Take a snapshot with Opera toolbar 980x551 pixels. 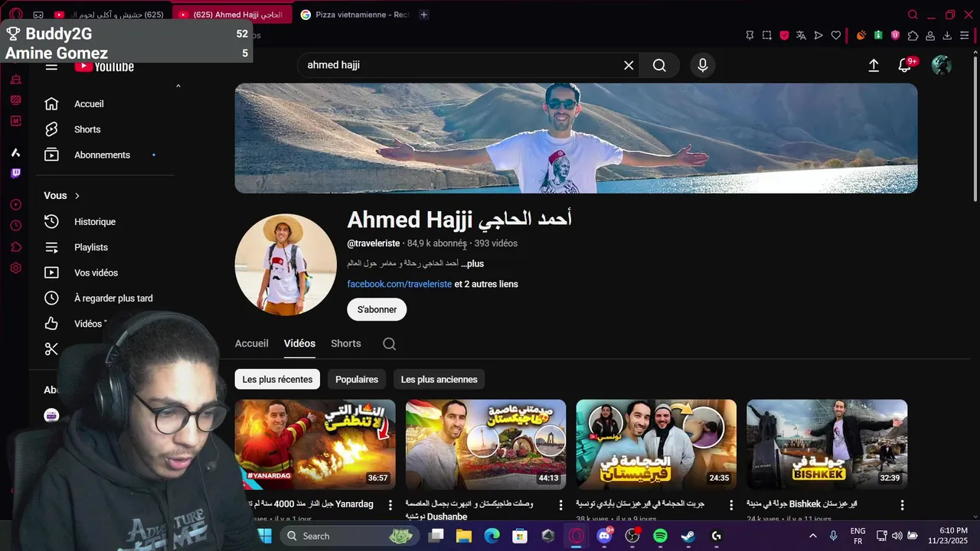pos(767,35)
